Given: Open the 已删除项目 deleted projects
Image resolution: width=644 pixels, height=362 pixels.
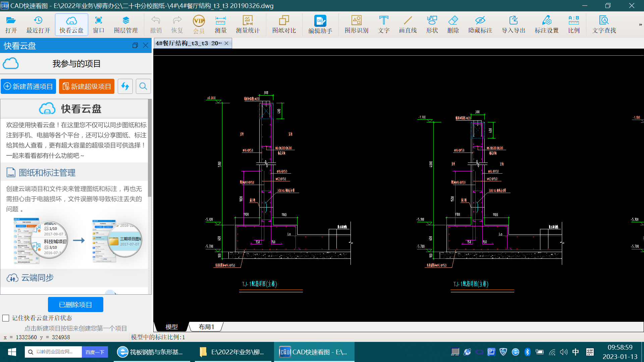Looking at the screenshot, I should 75,305.
